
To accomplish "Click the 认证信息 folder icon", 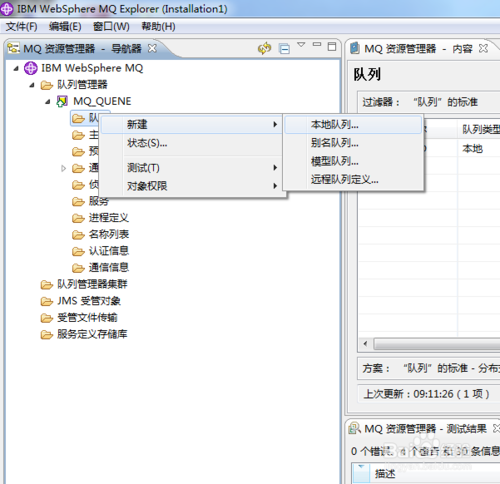I will pos(78,251).
